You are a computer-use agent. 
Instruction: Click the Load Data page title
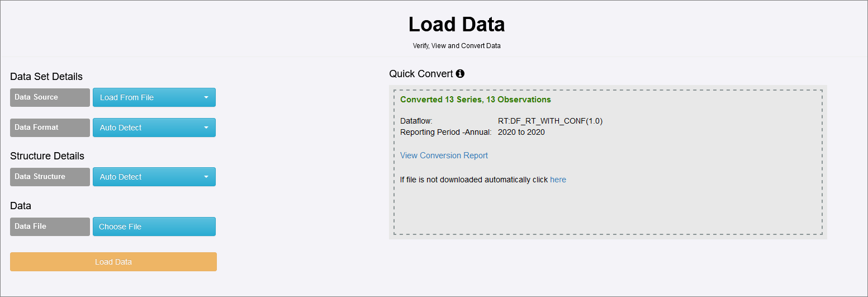tap(456, 25)
